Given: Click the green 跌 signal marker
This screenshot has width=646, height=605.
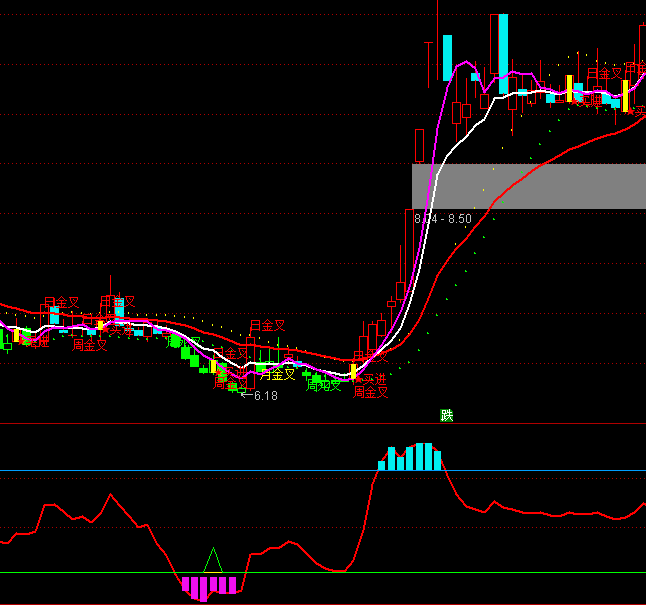Looking at the screenshot, I should click(447, 416).
